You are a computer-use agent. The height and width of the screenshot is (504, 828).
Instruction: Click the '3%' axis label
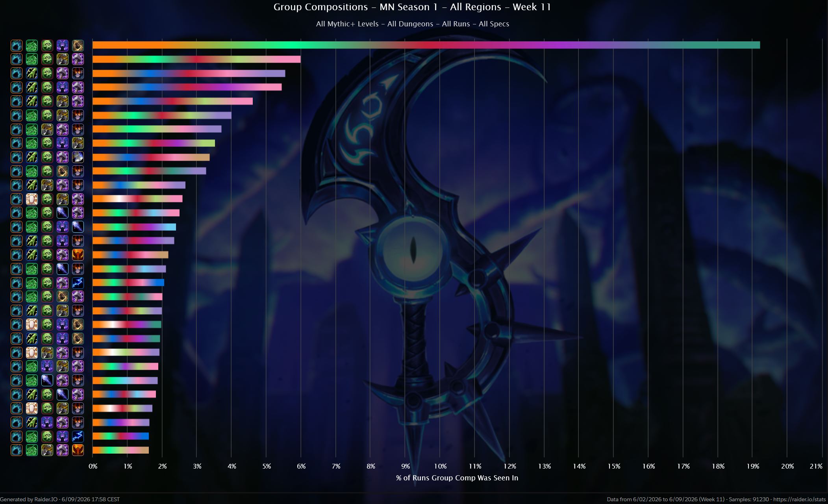tap(197, 466)
